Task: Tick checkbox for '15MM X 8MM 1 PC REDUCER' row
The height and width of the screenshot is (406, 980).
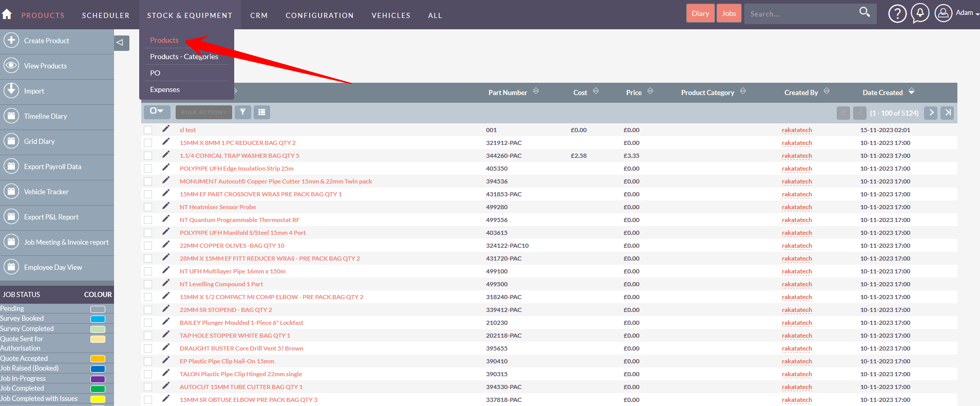Action: coord(148,143)
